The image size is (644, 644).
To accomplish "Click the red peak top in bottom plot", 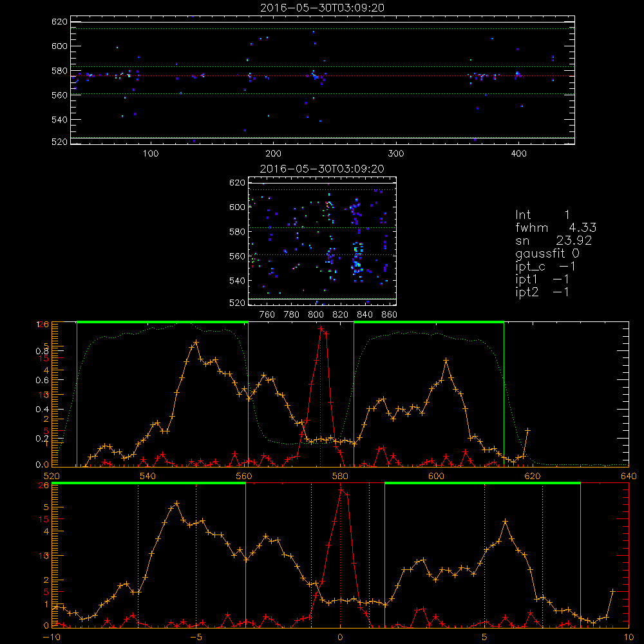I will pyautogui.click(x=341, y=489).
